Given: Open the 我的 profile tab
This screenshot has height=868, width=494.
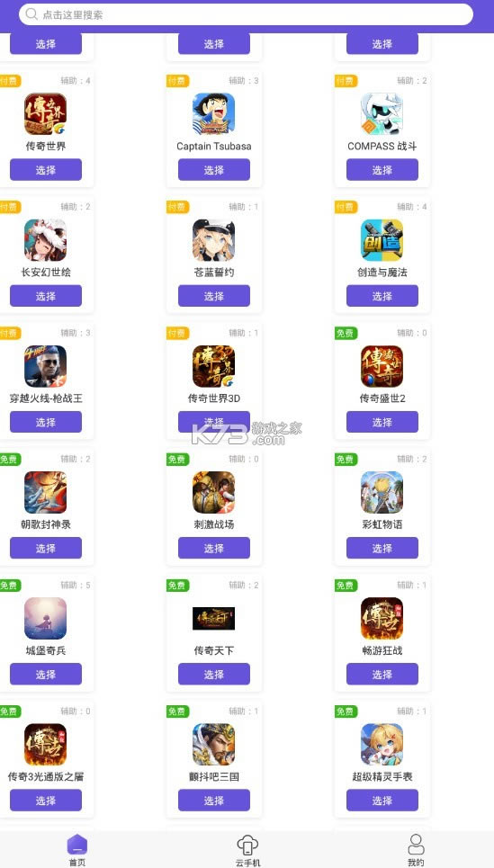Looking at the screenshot, I should [x=416, y=851].
